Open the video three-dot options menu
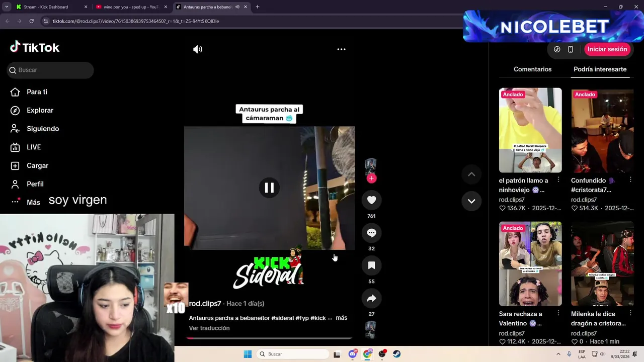The width and height of the screenshot is (644, 362). coord(341,49)
